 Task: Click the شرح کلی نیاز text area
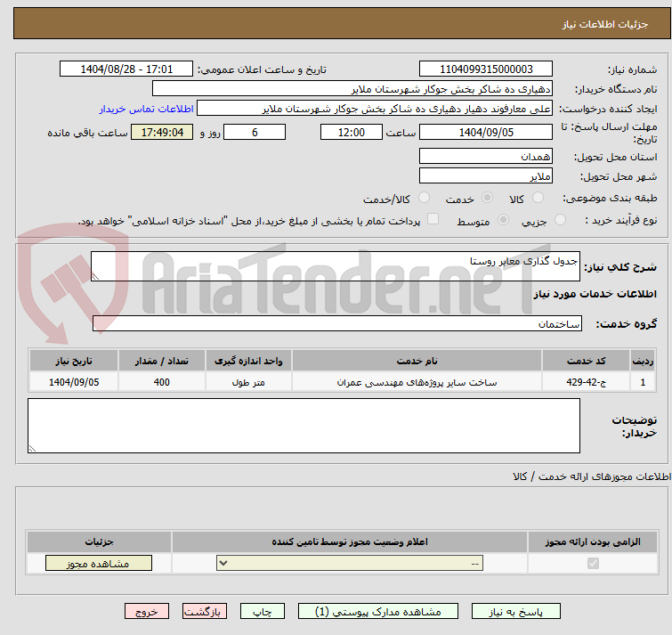coord(336,266)
